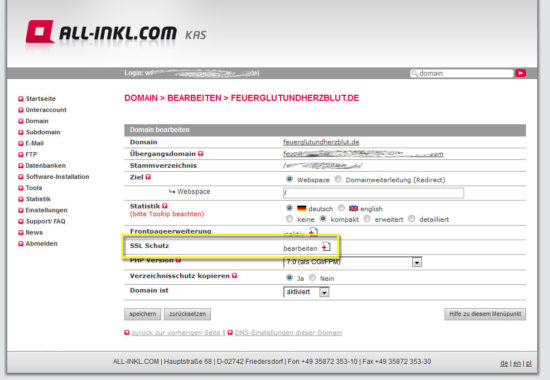Select erweitert statistics radio button
The width and height of the screenshot is (550, 380).
coord(367,219)
